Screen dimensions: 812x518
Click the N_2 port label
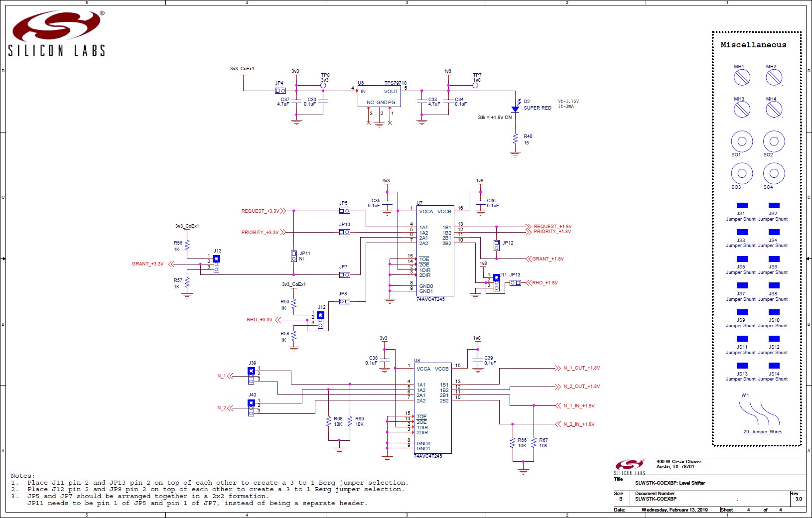[222, 408]
